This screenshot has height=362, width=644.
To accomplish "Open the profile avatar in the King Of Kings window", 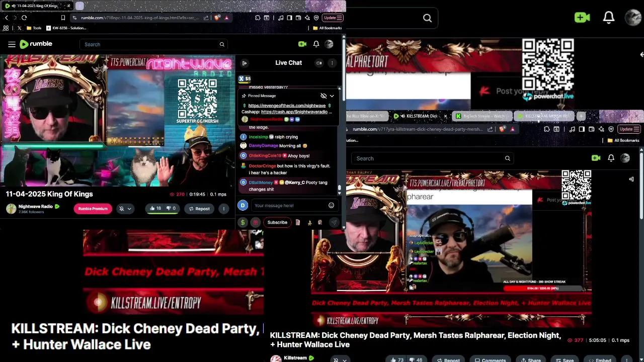I will click(329, 44).
